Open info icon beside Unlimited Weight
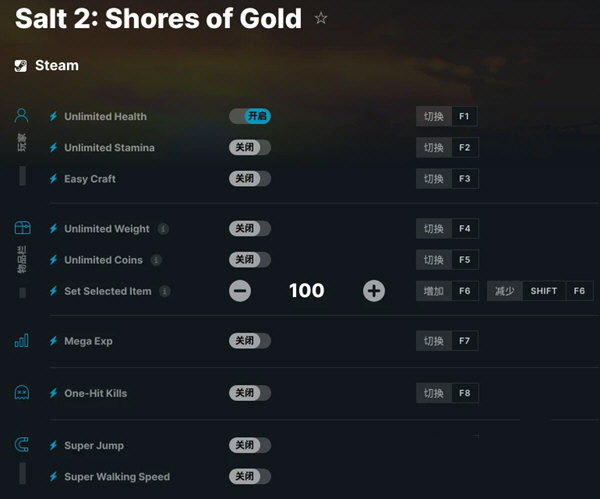 pos(163,229)
